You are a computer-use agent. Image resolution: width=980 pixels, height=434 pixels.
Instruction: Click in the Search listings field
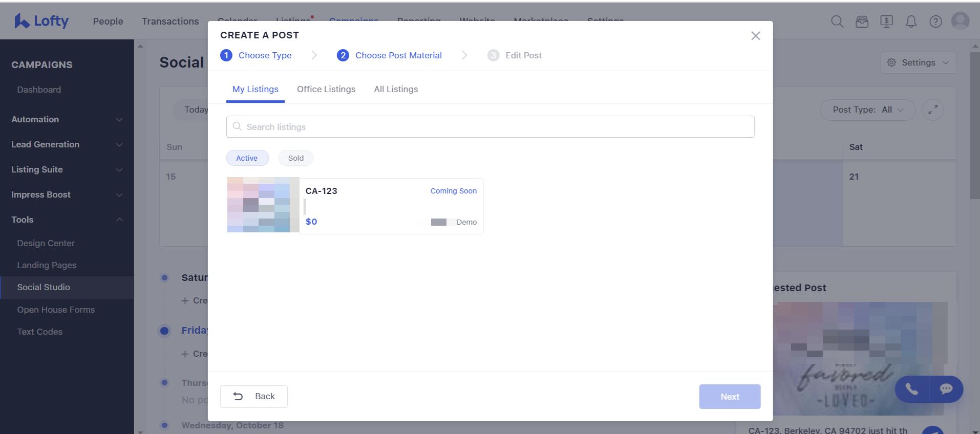coord(490,127)
